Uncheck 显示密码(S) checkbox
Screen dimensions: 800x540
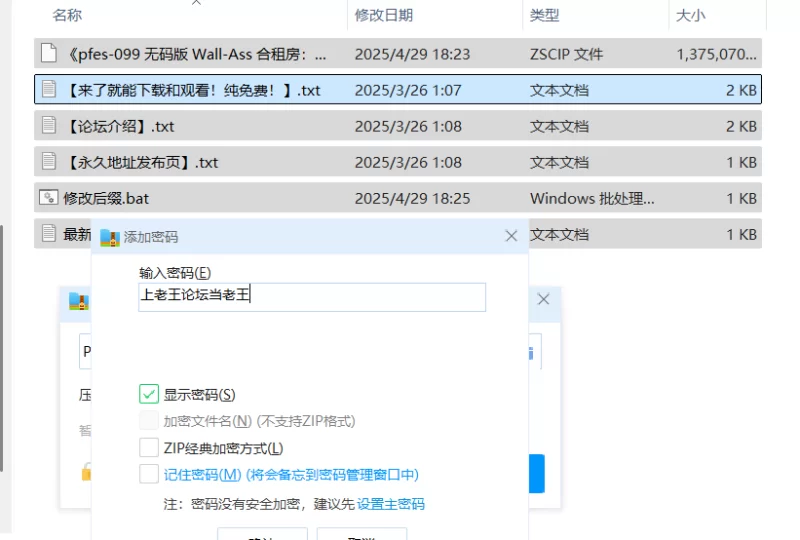coord(149,395)
